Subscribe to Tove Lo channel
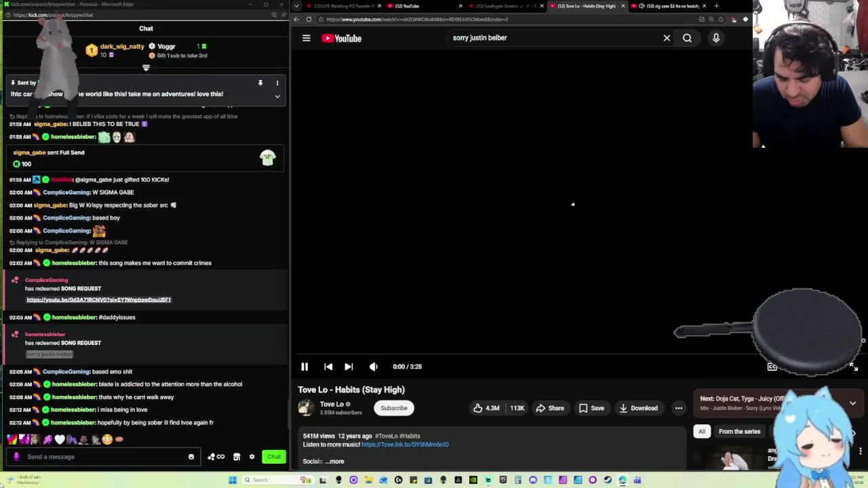The image size is (868, 488). tap(394, 408)
